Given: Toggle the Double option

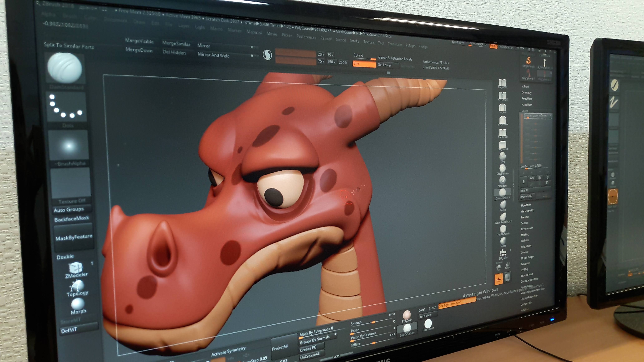Looking at the screenshot, I should click(x=65, y=257).
